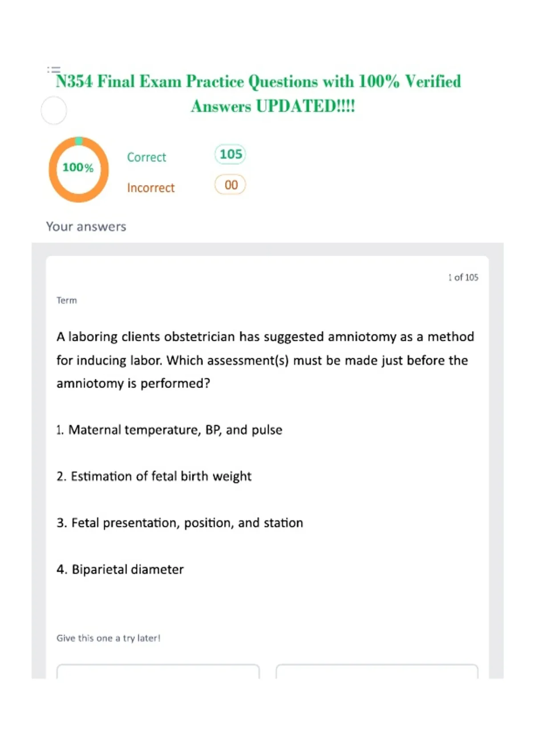This screenshot has width=534, height=756.
Task: Choose option 2 Estimation of fetal birth weight
Action: 154,476
